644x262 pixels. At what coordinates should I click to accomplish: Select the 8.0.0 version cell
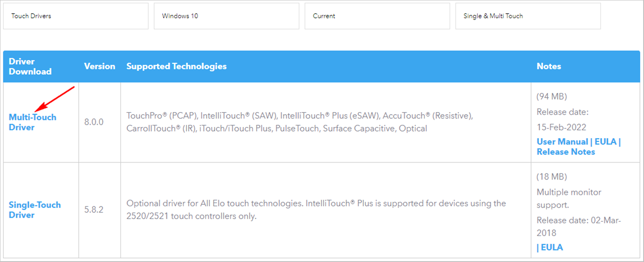pyautogui.click(x=93, y=122)
